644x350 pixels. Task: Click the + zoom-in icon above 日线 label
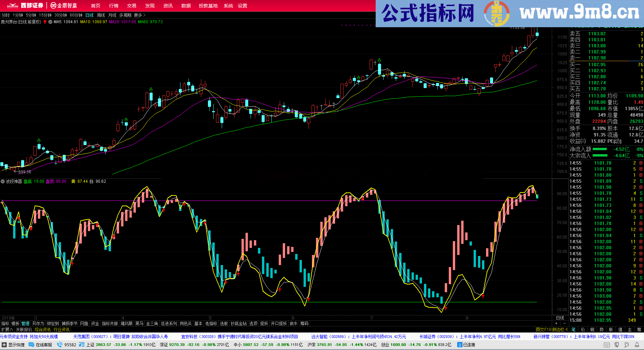[x=556, y=323]
